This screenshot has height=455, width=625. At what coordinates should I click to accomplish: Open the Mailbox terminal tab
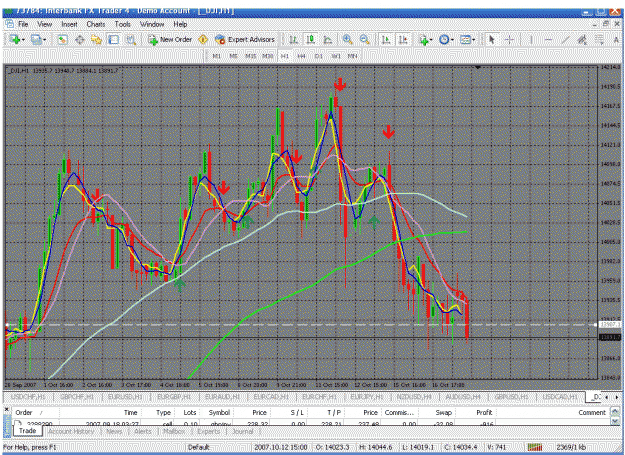tap(174, 431)
